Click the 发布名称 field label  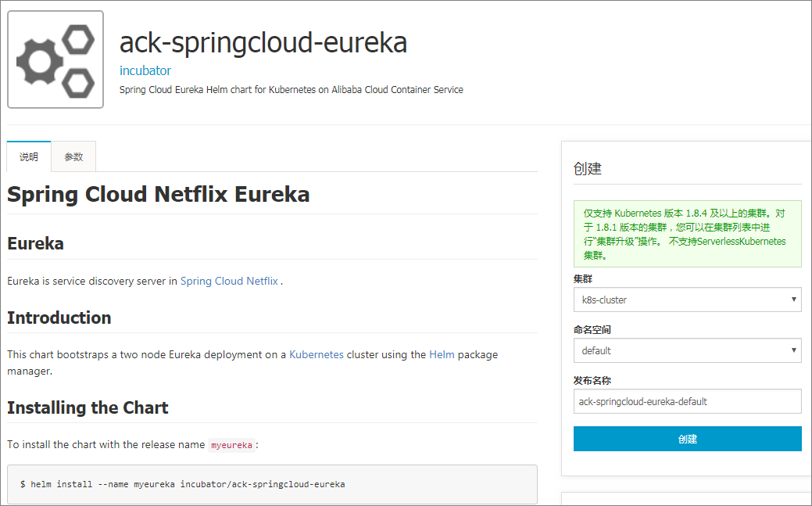pyautogui.click(x=592, y=381)
